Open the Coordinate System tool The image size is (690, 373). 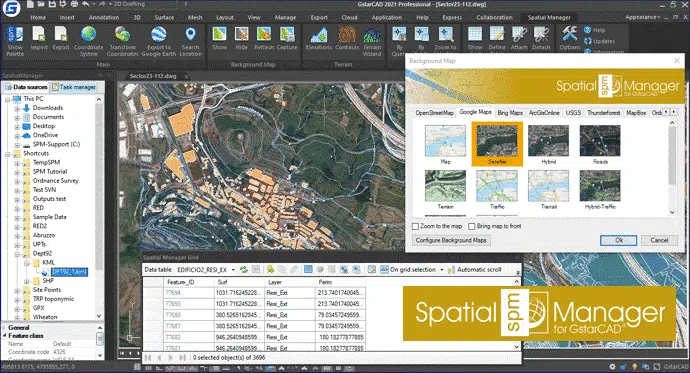pos(88,41)
